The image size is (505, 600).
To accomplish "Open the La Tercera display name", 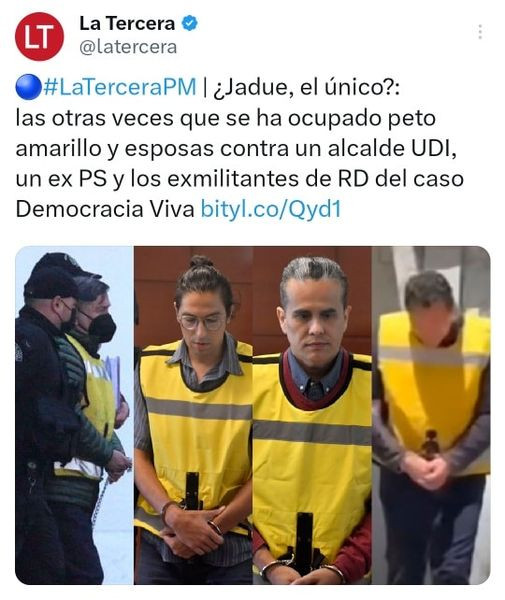I will (x=127, y=23).
